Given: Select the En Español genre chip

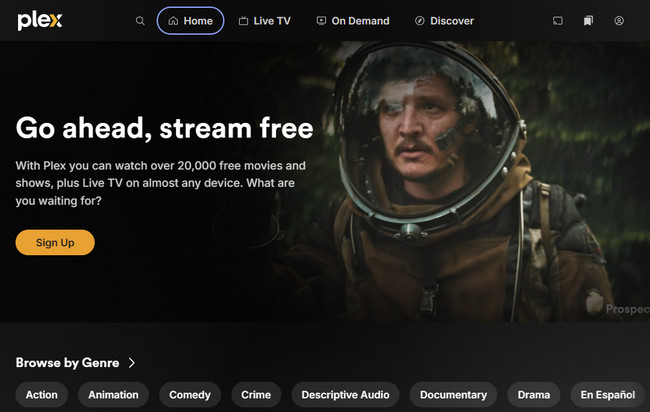Looking at the screenshot, I should pos(608,395).
